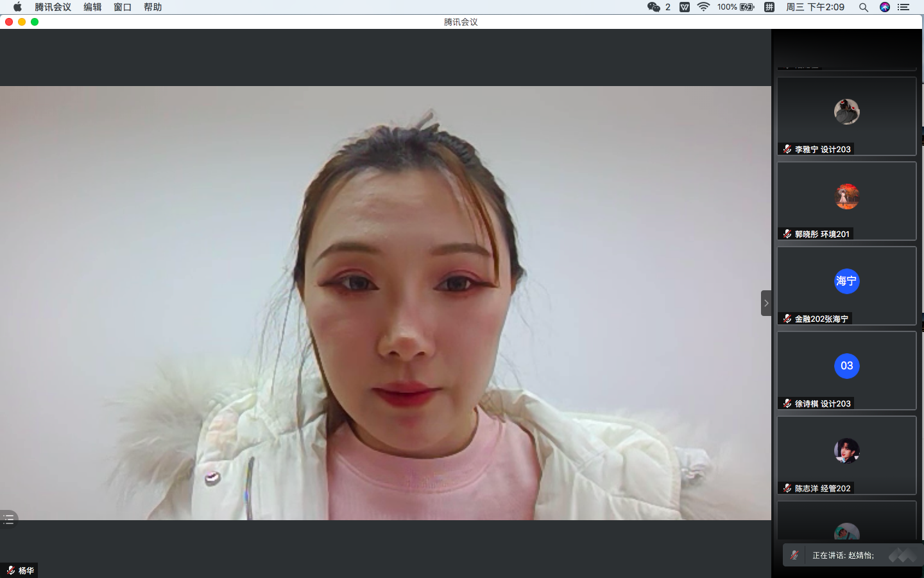Screen dimensions: 924x578
Task: Click the 徐诗棋 设计203 name label
Action: (x=822, y=403)
